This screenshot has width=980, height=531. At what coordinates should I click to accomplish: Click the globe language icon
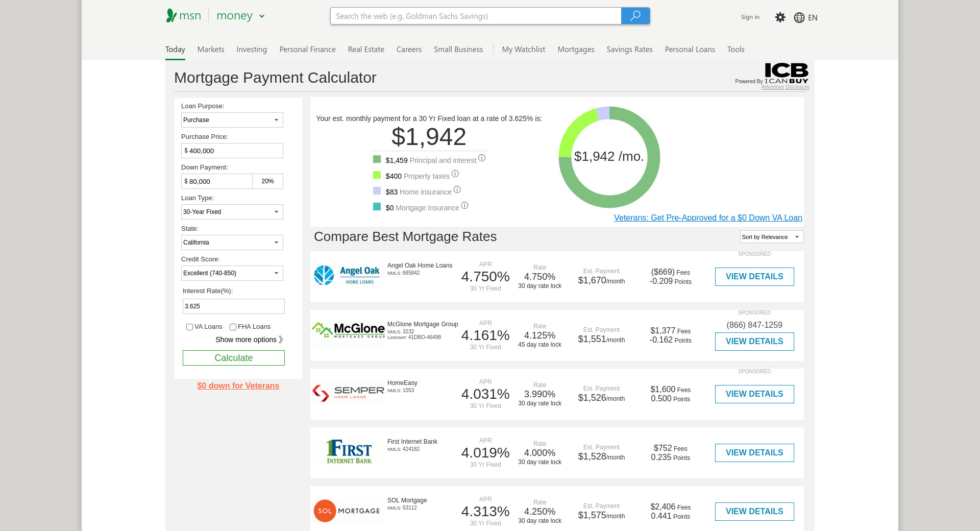point(799,18)
